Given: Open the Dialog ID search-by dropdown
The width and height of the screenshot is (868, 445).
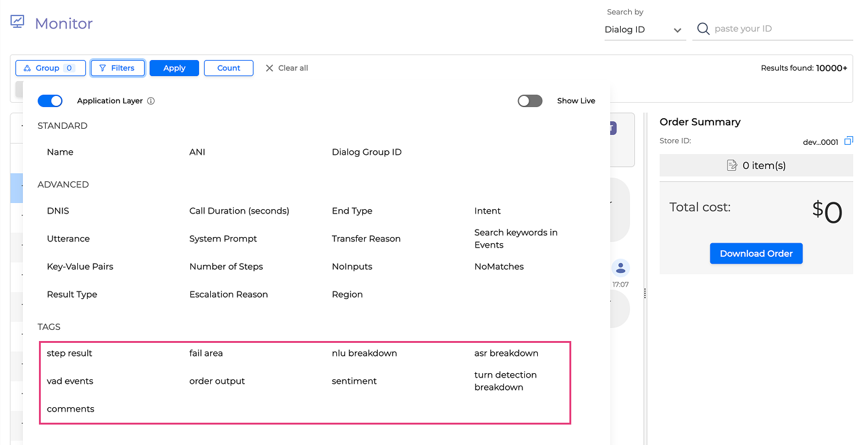Looking at the screenshot, I should (644, 30).
